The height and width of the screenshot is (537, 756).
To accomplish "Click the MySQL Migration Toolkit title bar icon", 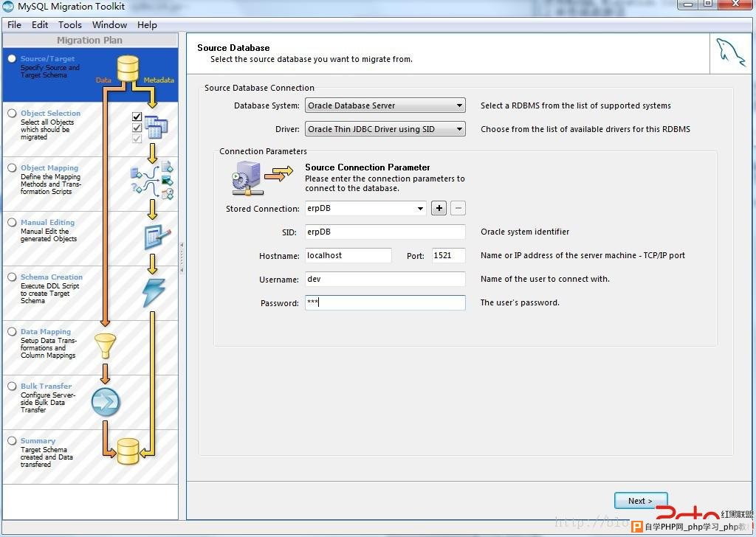I will coord(8,7).
